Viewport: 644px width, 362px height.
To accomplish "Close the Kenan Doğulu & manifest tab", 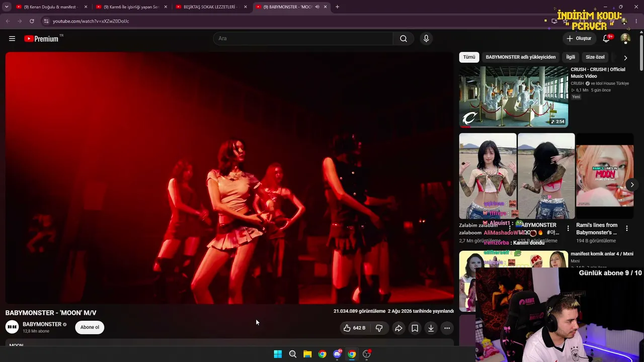I will pyautogui.click(x=86, y=7).
